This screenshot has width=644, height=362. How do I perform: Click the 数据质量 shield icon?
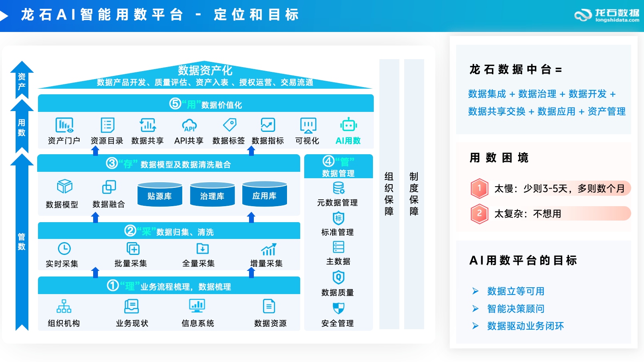338,277
